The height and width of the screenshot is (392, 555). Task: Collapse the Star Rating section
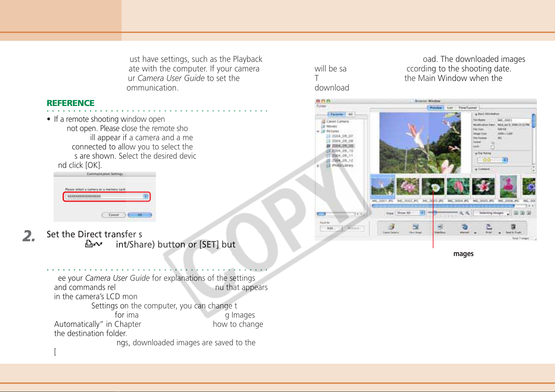(x=476, y=153)
